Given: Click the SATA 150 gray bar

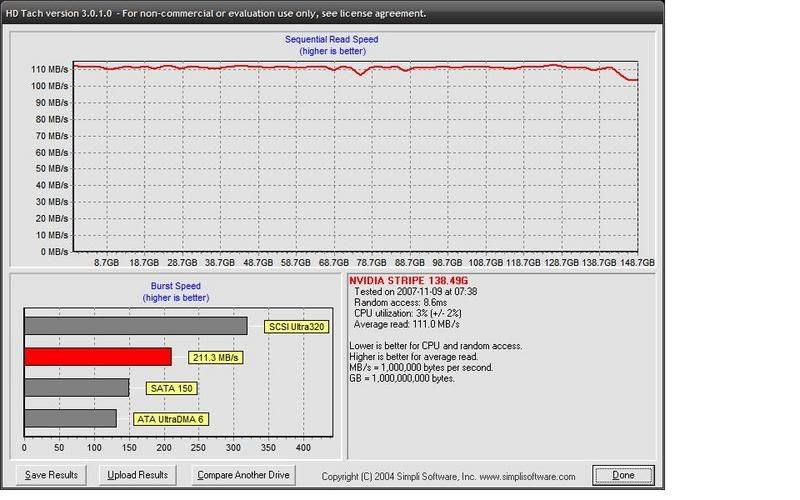Looking at the screenshot, I should pyautogui.click(x=76, y=388).
